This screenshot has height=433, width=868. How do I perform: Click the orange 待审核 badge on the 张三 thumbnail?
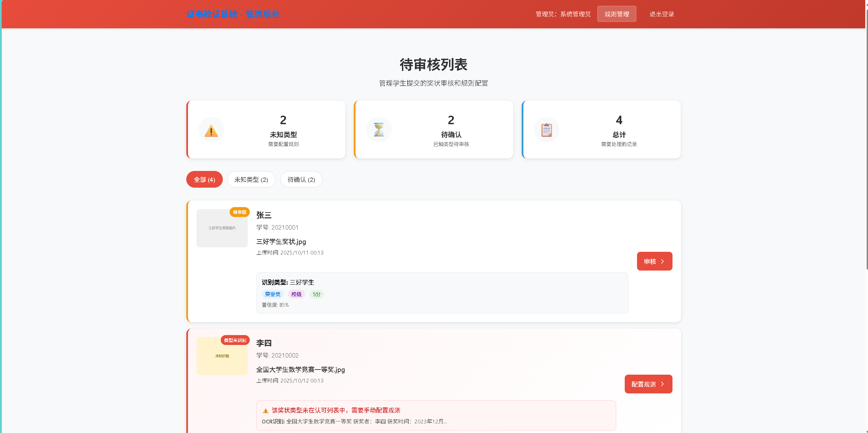[x=240, y=212]
